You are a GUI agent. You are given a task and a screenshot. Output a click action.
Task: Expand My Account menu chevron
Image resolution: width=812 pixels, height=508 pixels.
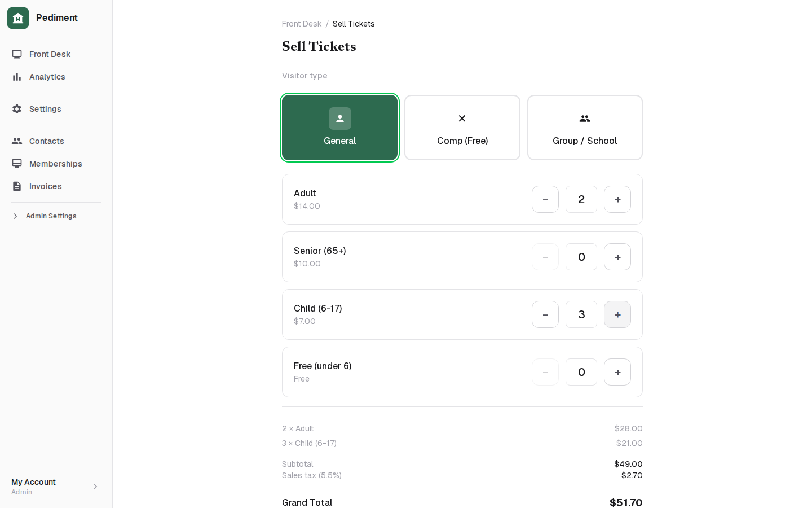click(95, 487)
